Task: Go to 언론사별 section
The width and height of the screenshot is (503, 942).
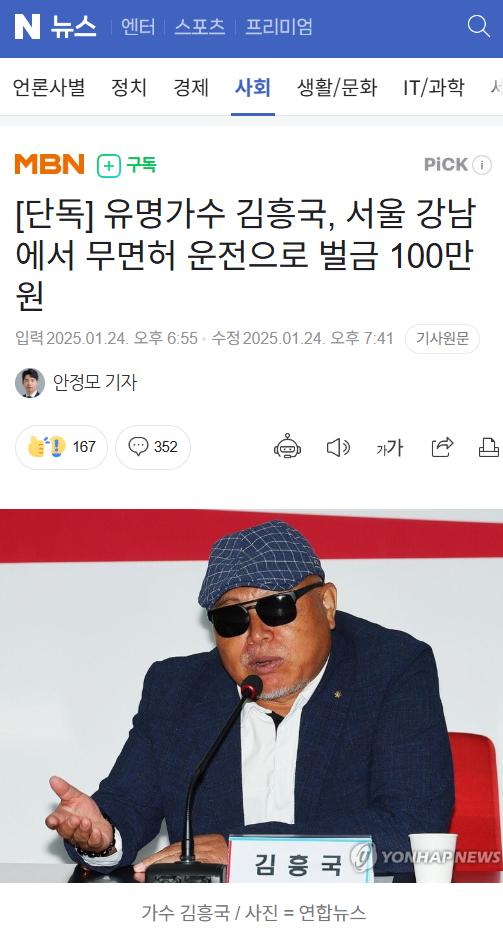Action: pyautogui.click(x=49, y=88)
